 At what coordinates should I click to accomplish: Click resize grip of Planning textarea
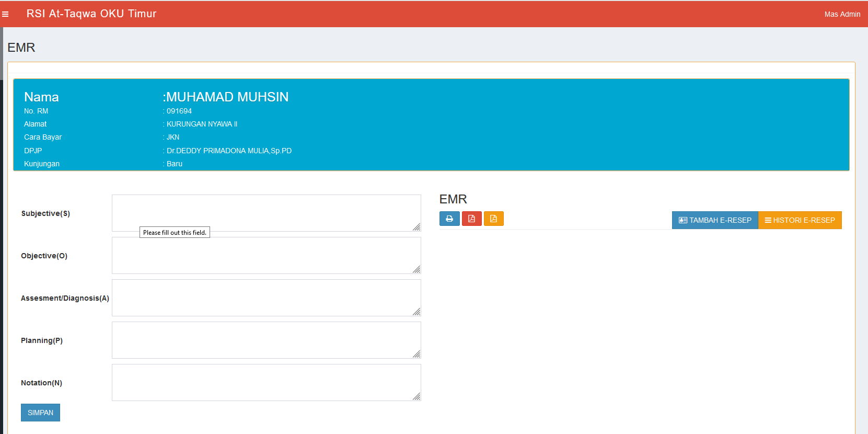coord(416,355)
